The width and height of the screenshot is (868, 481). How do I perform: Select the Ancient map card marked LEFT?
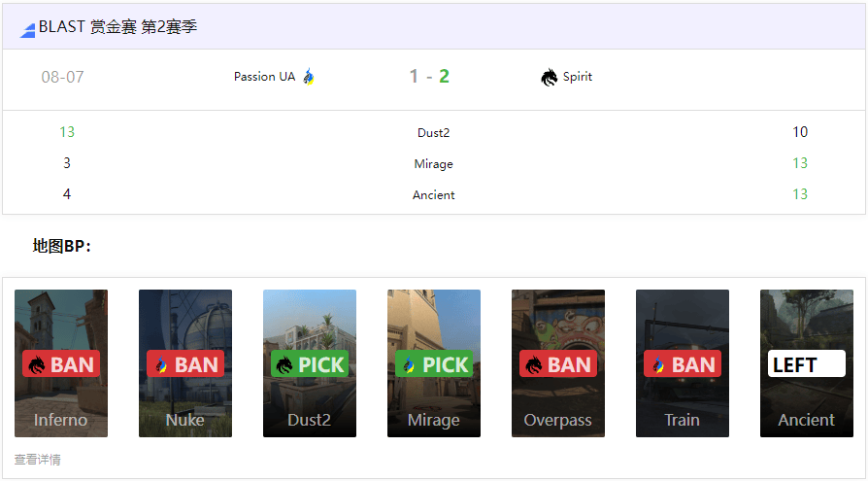click(807, 363)
